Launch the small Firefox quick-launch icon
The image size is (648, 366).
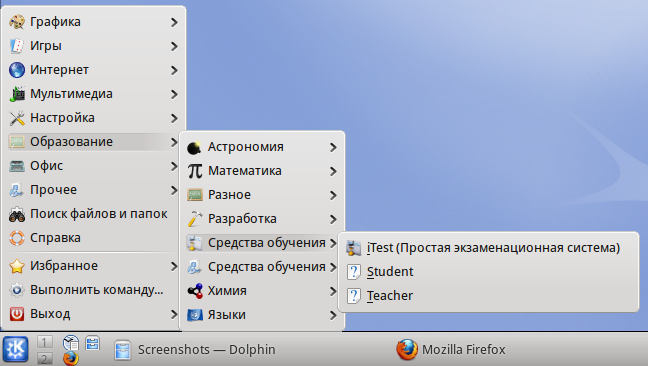(x=71, y=358)
